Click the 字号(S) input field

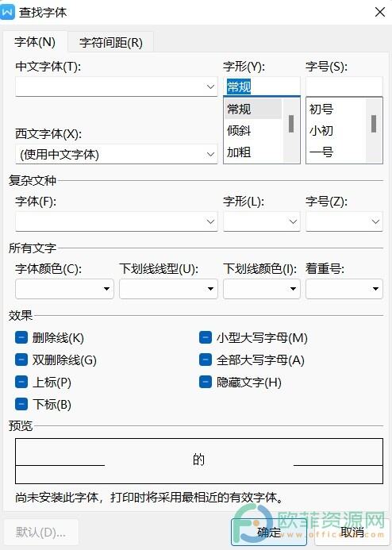coord(344,87)
